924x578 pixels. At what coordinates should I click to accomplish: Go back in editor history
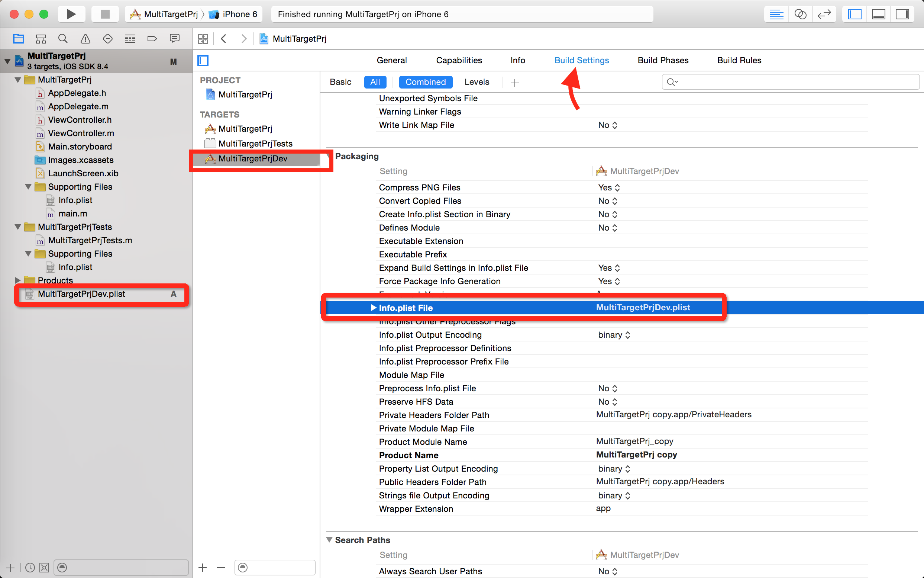pos(224,39)
